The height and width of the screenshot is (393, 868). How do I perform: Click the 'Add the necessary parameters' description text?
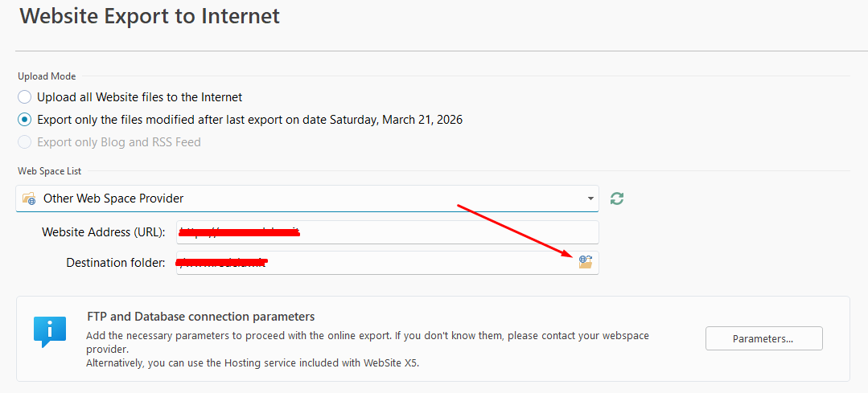click(x=368, y=335)
